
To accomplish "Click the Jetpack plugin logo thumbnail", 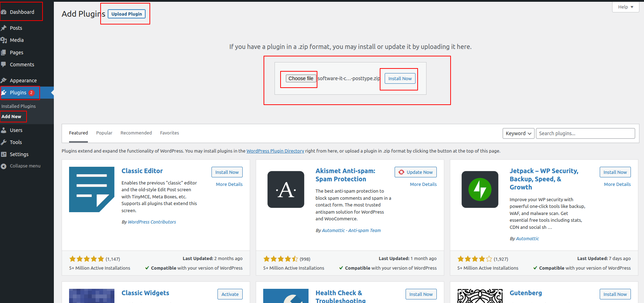I will (x=480, y=189).
